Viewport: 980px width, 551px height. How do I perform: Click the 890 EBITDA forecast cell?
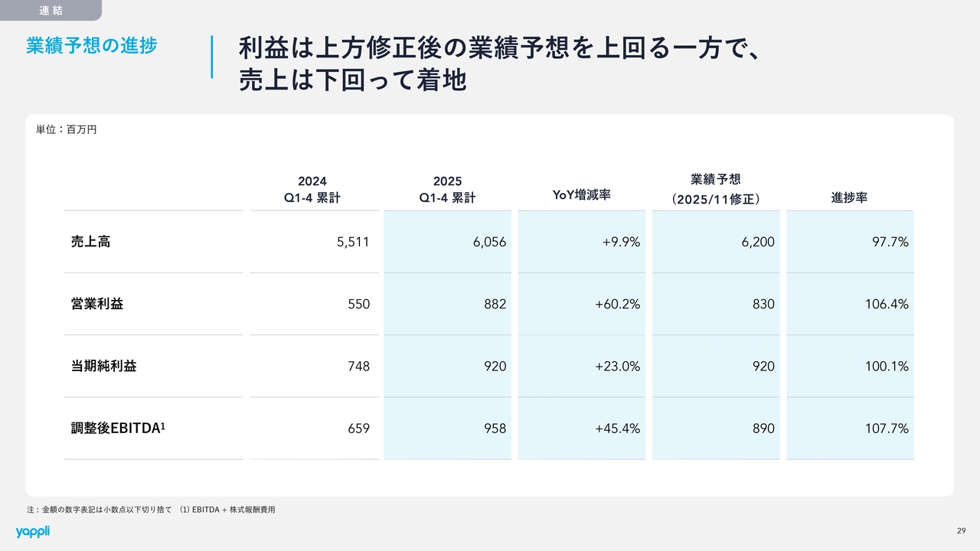[763, 428]
